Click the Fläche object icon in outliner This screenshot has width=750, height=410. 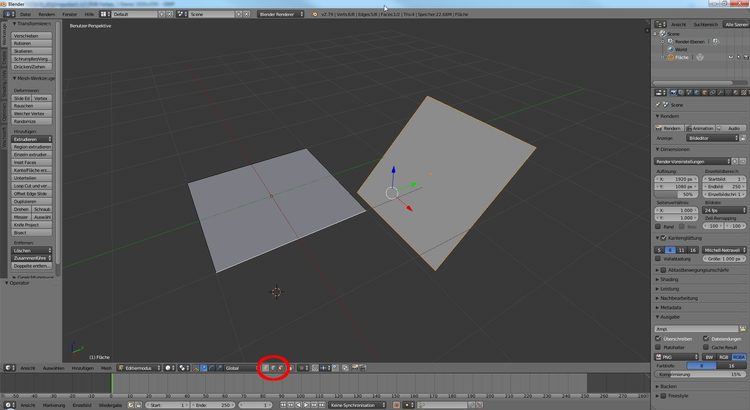(x=669, y=57)
